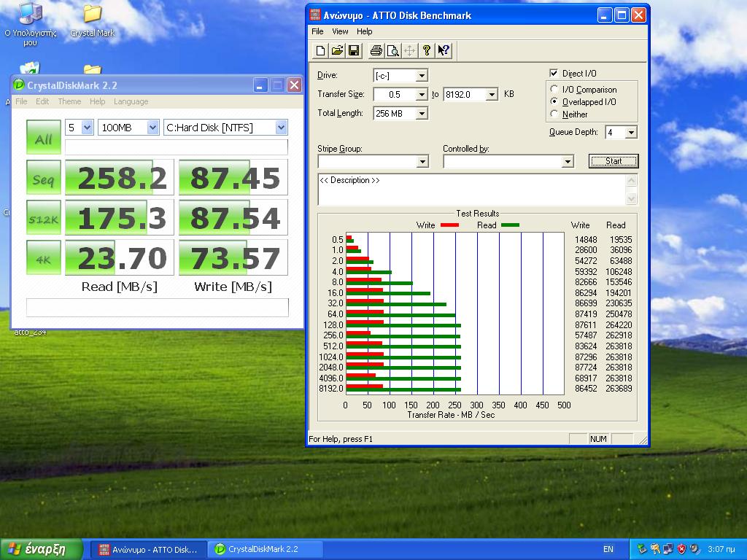Click the ATTO title bar application icon
747x560 pixels.
(315, 15)
